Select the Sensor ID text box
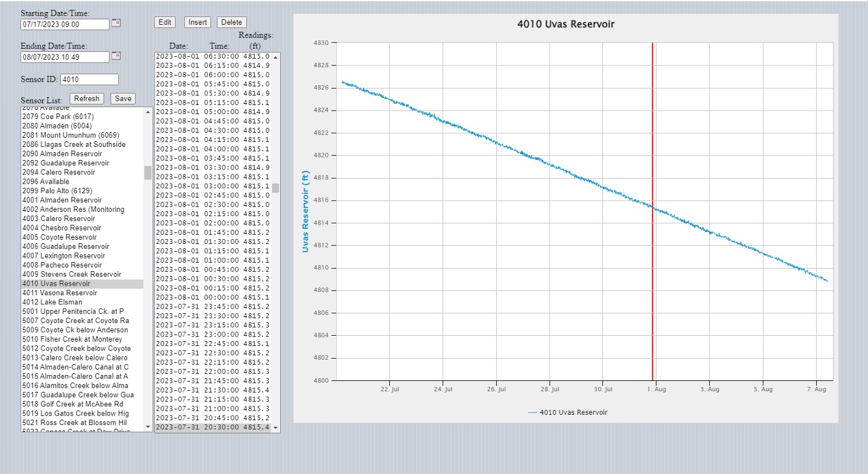 click(x=89, y=79)
